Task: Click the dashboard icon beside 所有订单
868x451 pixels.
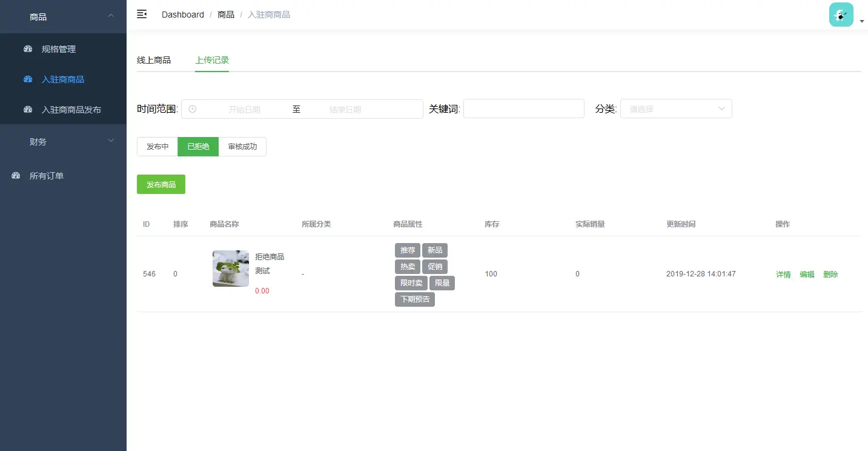Action: click(x=16, y=176)
